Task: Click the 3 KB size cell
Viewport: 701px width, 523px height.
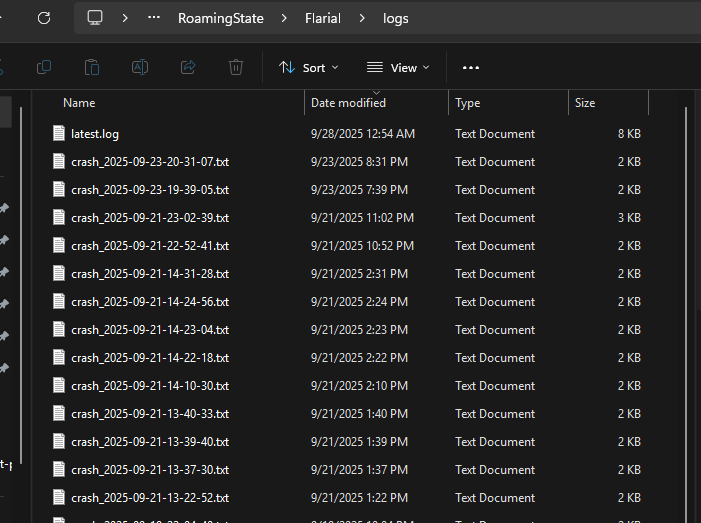Action: click(x=629, y=218)
